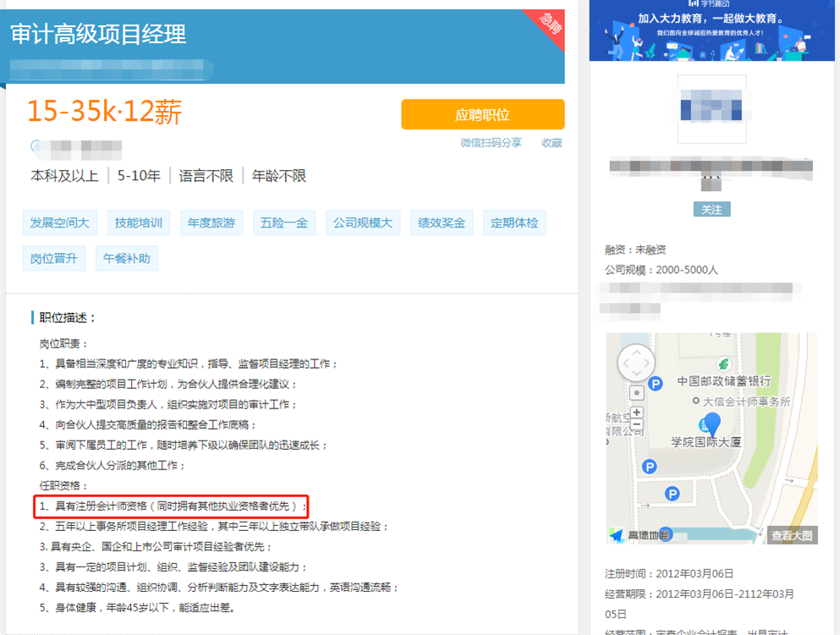Open the larger map via 查看大图
This screenshot has width=840, height=635.
pyautogui.click(x=793, y=534)
